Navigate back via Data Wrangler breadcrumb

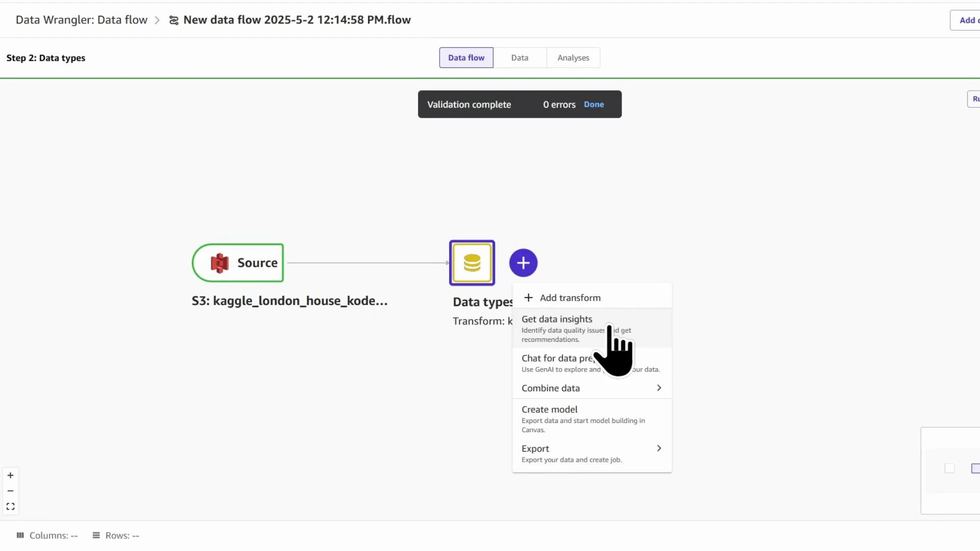pos(81,20)
